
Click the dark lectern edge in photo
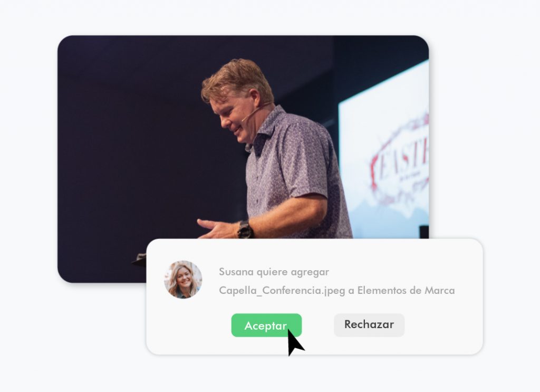139,260
